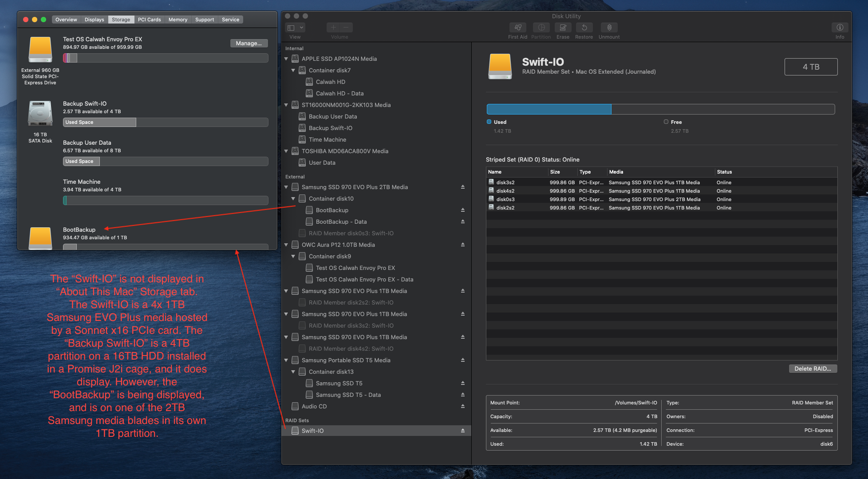Collapse Container disk9
868x479 pixels.
293,256
